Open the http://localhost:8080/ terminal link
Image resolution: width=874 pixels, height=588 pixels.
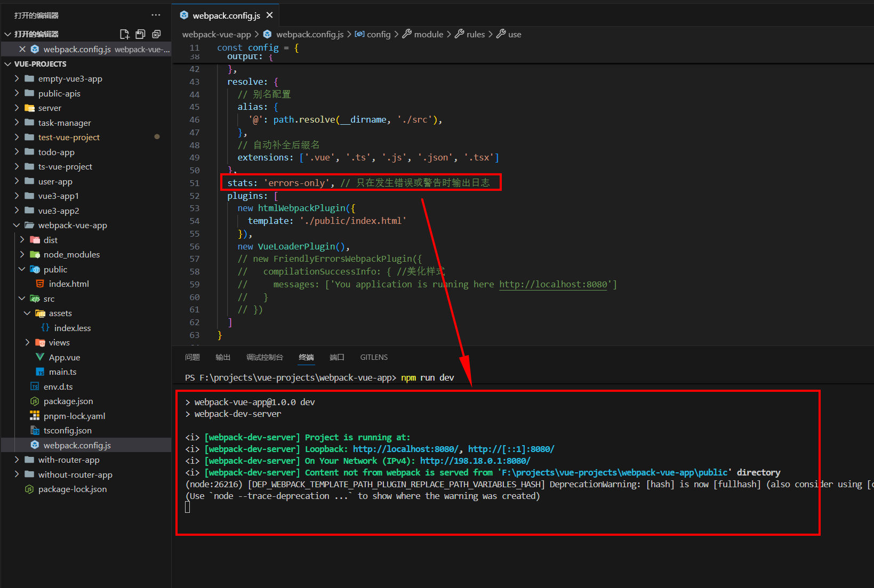pyautogui.click(x=405, y=449)
